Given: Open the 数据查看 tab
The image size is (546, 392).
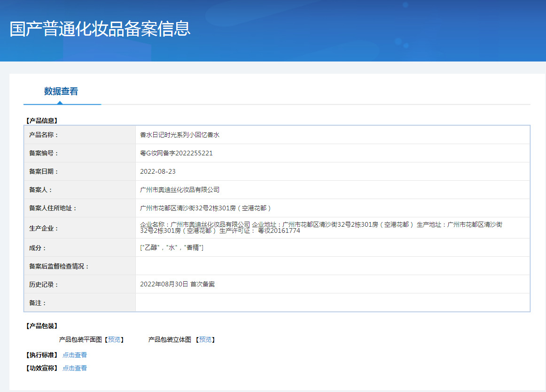Looking at the screenshot, I should click(x=61, y=92).
